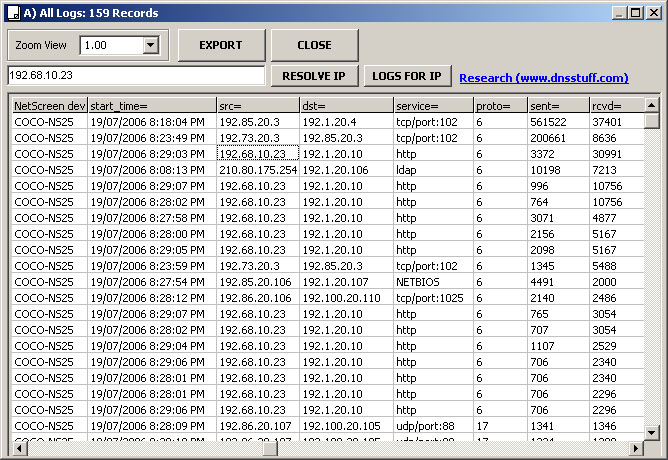Select the ldap service cell

(x=433, y=170)
